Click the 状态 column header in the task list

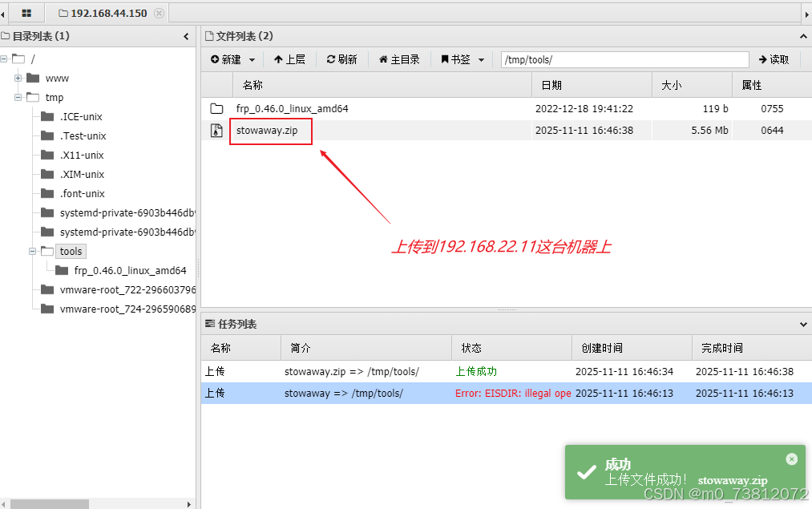(x=512, y=348)
